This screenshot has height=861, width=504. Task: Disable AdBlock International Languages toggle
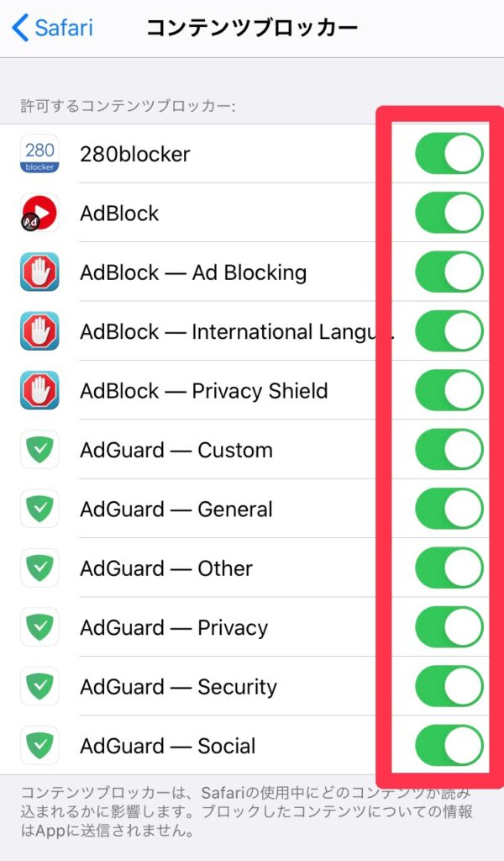[x=449, y=331]
